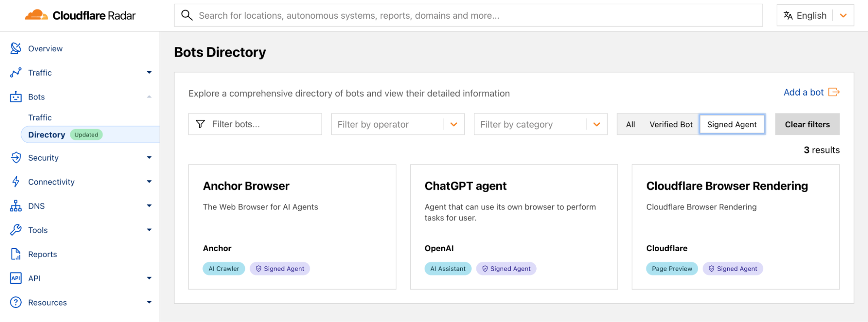Image resolution: width=868 pixels, height=322 pixels.
Task: Click the Cloudflare Radar logo
Action: click(x=80, y=16)
